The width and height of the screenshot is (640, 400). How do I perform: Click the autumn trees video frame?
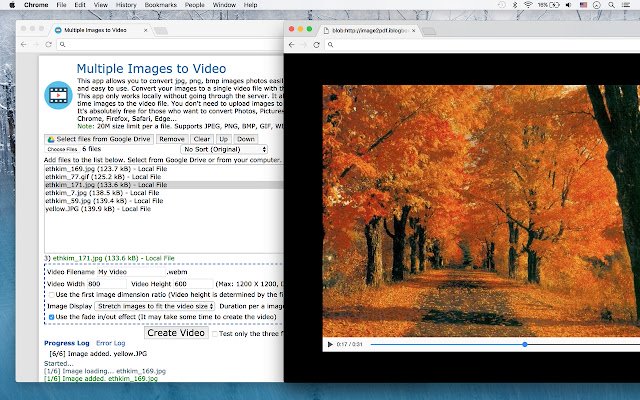pos(481,211)
